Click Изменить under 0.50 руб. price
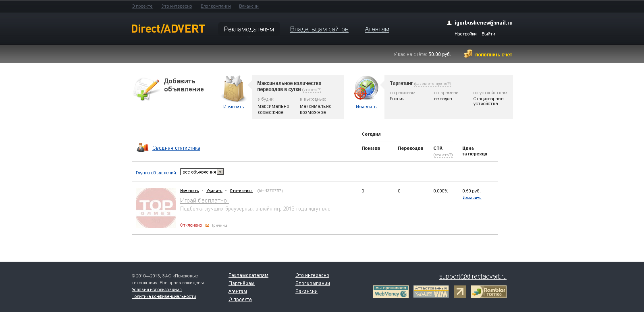 [472, 198]
